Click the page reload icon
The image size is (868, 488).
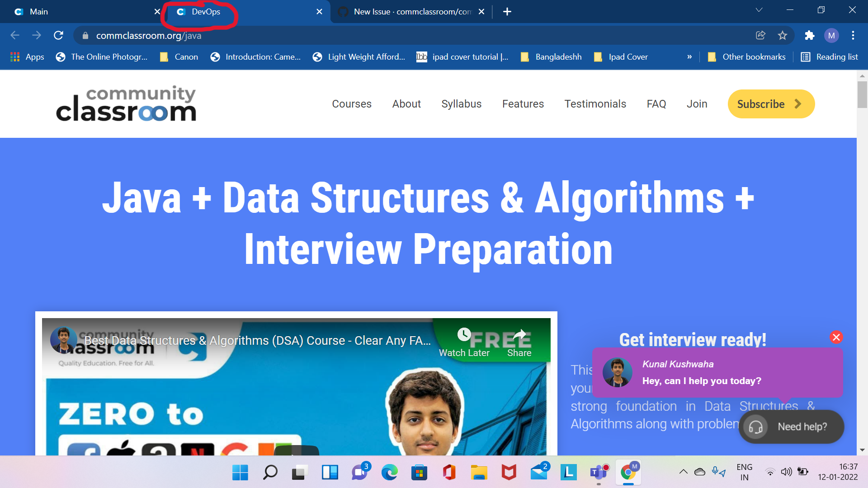pyautogui.click(x=58, y=35)
